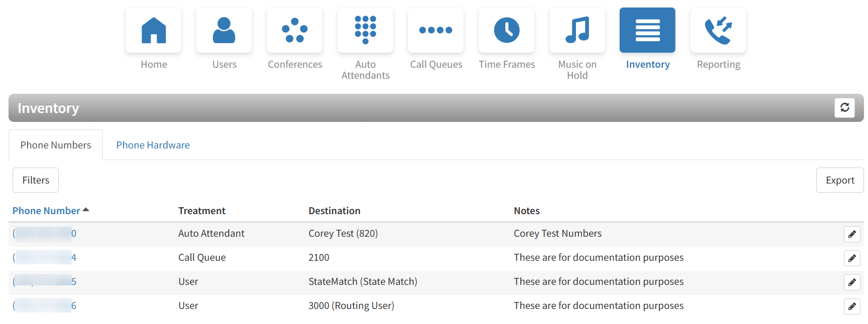
Task: Sort by the Phone Number column
Action: point(47,211)
